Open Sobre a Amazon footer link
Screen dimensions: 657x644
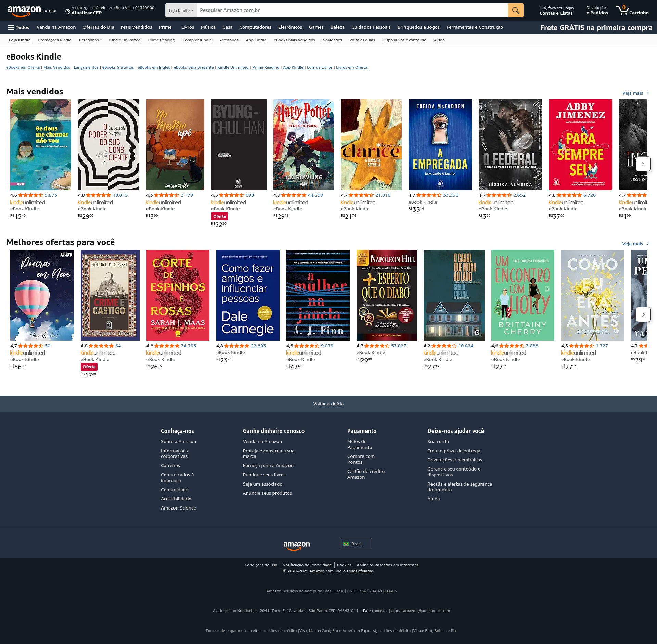[x=178, y=442]
